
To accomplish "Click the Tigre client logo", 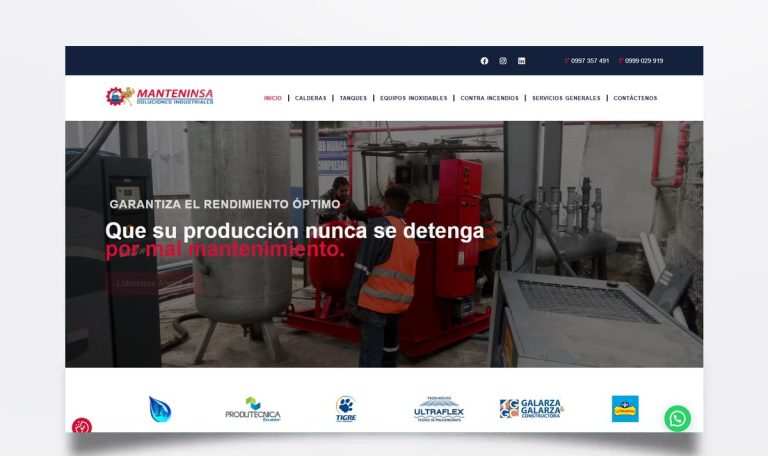I will pos(346,409).
